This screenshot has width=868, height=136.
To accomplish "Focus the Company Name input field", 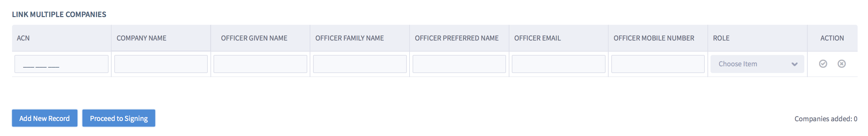I will [x=161, y=64].
